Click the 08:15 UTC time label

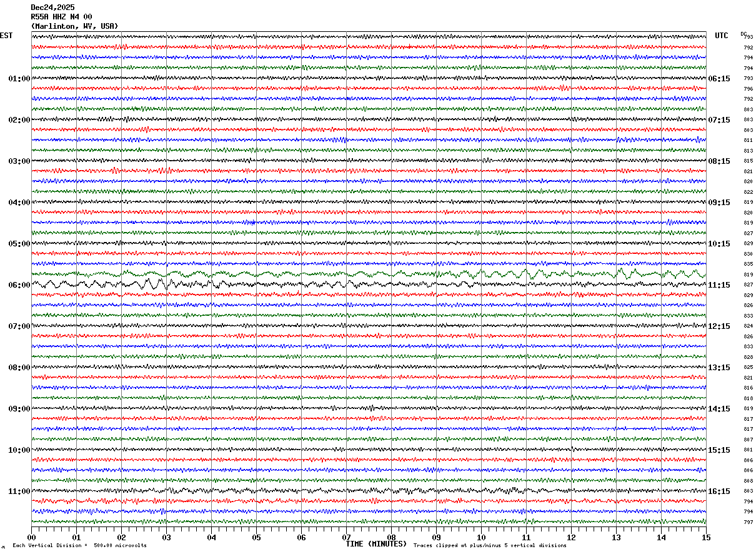[719, 161]
